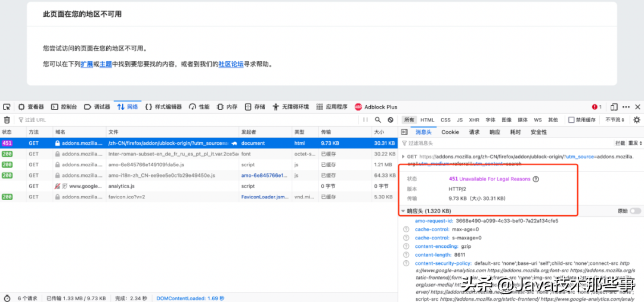This screenshot has width=644, height=302.
Task: Open help icon beside content-encoding header
Action: click(x=406, y=246)
